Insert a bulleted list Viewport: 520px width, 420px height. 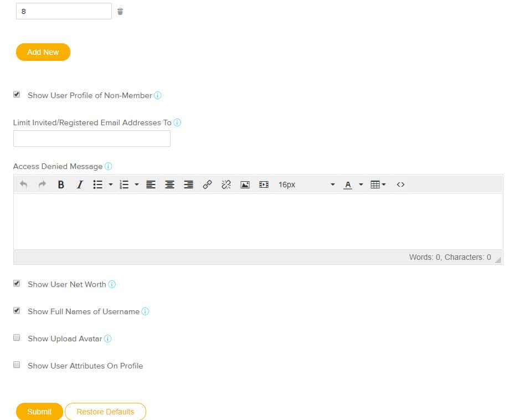tap(97, 185)
